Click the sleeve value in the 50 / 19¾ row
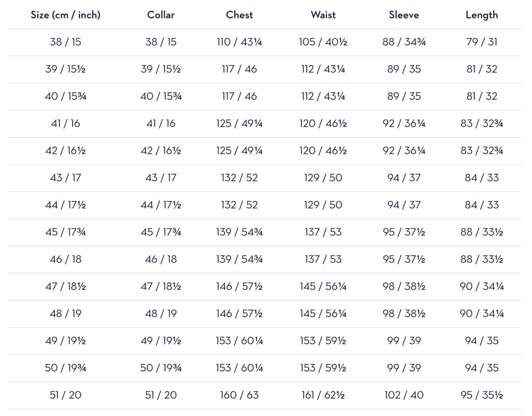Image resolution: width=532 pixels, height=416 pixels. point(404,368)
